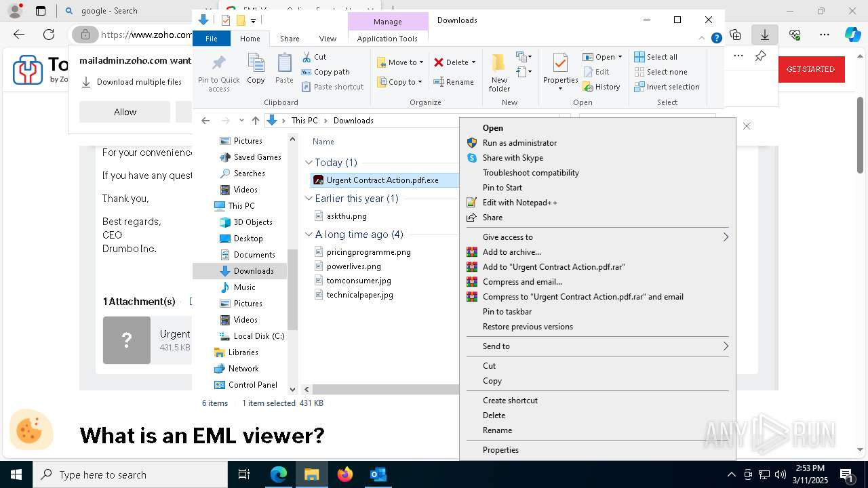Open Outlook from taskbar
This screenshot has height=488, width=868.
coord(378,474)
